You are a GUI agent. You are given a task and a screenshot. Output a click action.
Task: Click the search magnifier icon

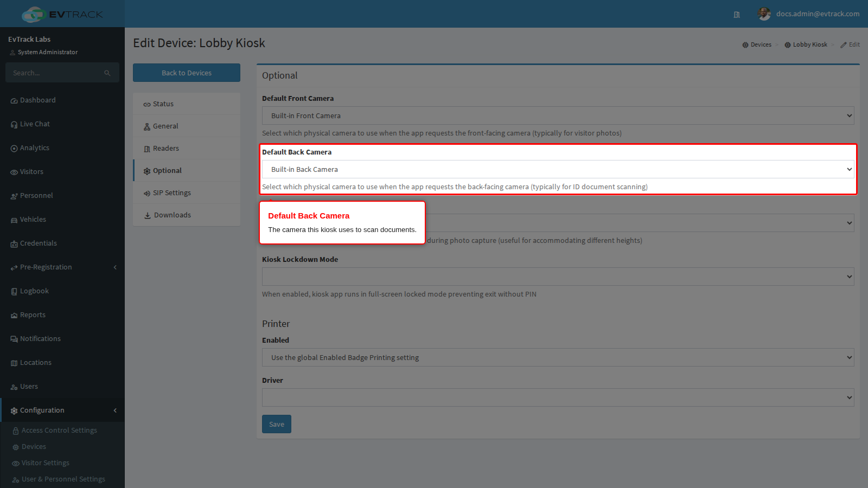click(x=107, y=73)
